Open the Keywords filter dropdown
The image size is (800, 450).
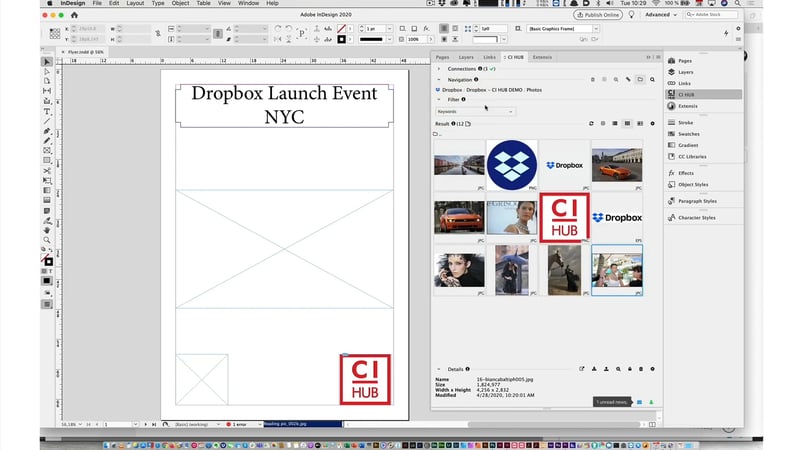pos(475,112)
